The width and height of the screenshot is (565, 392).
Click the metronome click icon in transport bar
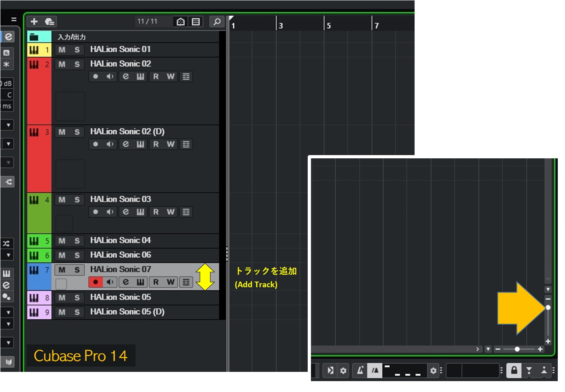pos(360,370)
